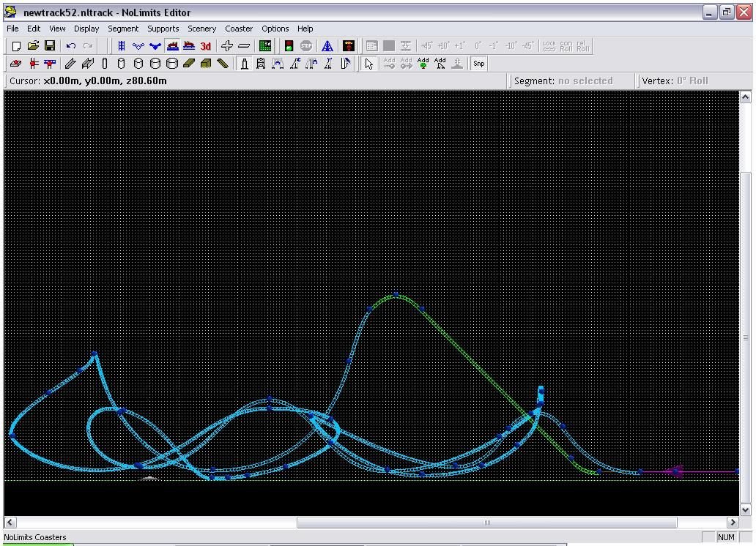Select the red node on blue beam icon
756x546 pixels.
tap(50, 63)
